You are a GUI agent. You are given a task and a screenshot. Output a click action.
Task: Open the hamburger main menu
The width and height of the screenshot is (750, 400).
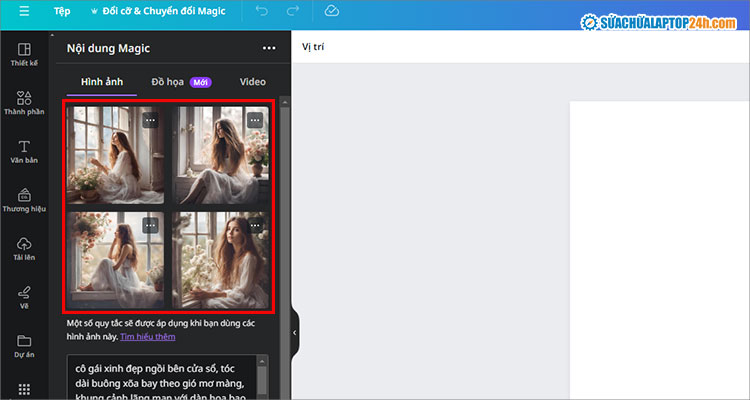pos(24,11)
